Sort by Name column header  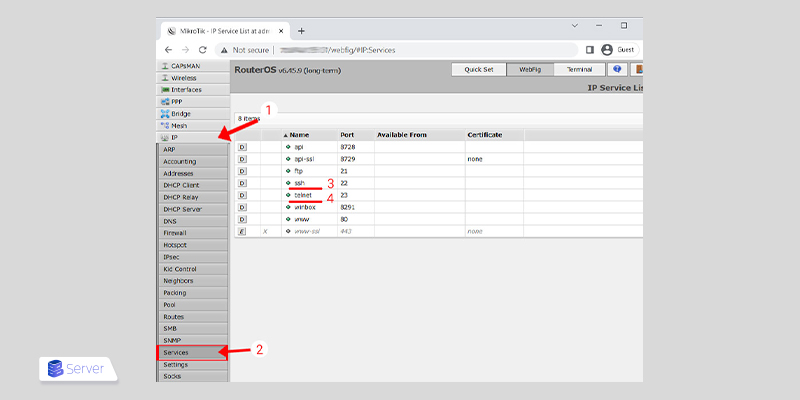coord(309,135)
